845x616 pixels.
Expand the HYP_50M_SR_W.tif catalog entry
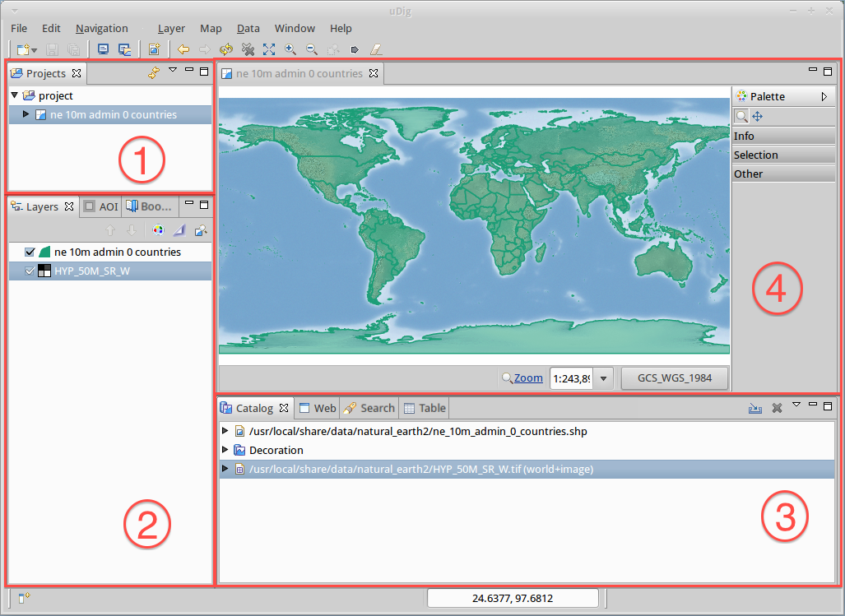click(x=225, y=469)
